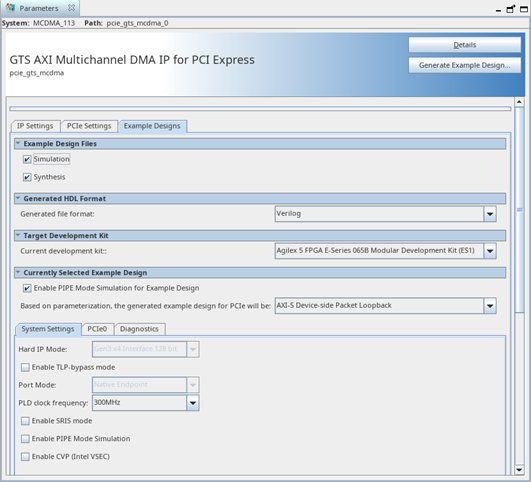
Task: Click the GTS AXI Multichannel DMA IP title
Action: point(132,60)
